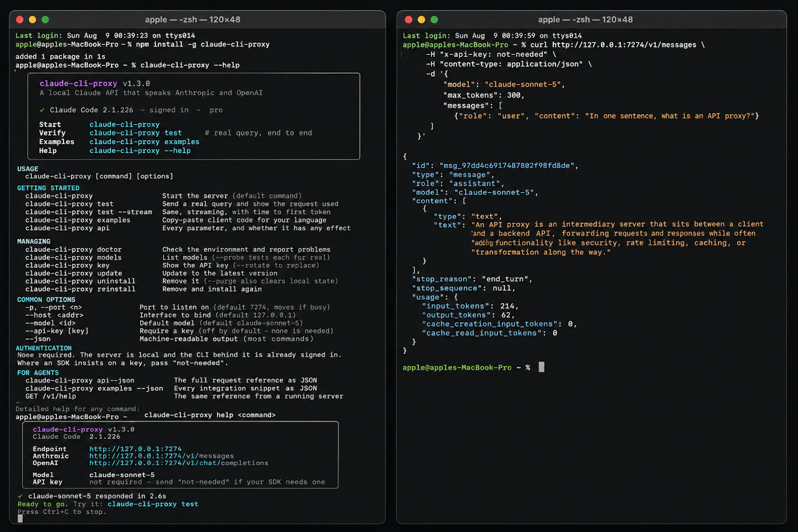Zoom the right terminal window with the green button

tap(434, 19)
